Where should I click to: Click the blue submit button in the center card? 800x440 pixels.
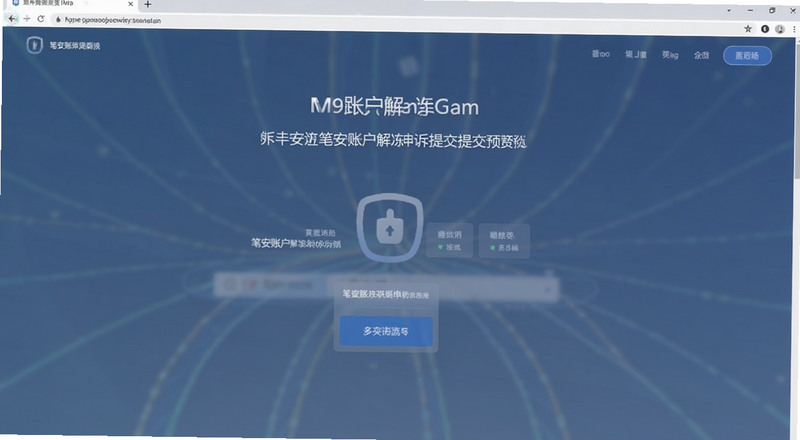[386, 331]
